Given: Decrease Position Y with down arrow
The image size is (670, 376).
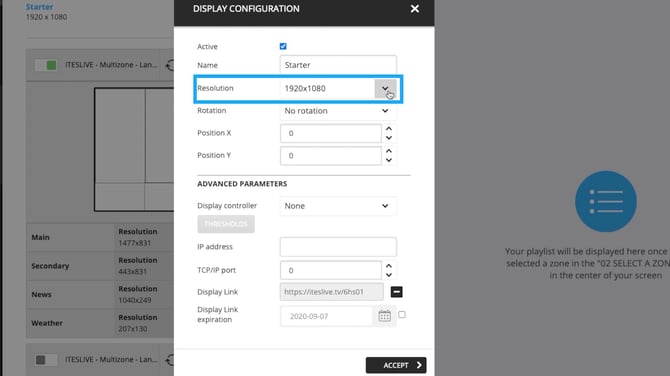Looking at the screenshot, I should point(389,160).
